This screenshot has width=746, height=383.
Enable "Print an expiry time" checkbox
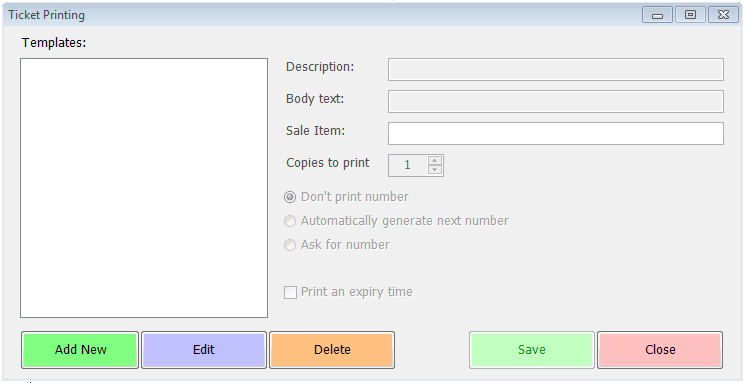point(290,292)
